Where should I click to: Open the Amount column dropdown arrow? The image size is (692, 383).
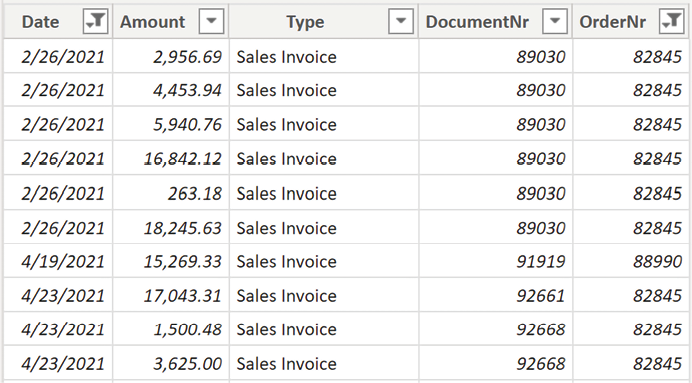click(x=211, y=21)
